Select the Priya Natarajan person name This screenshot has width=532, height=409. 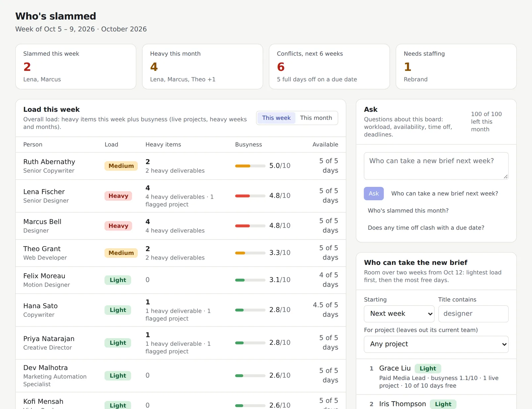49,339
